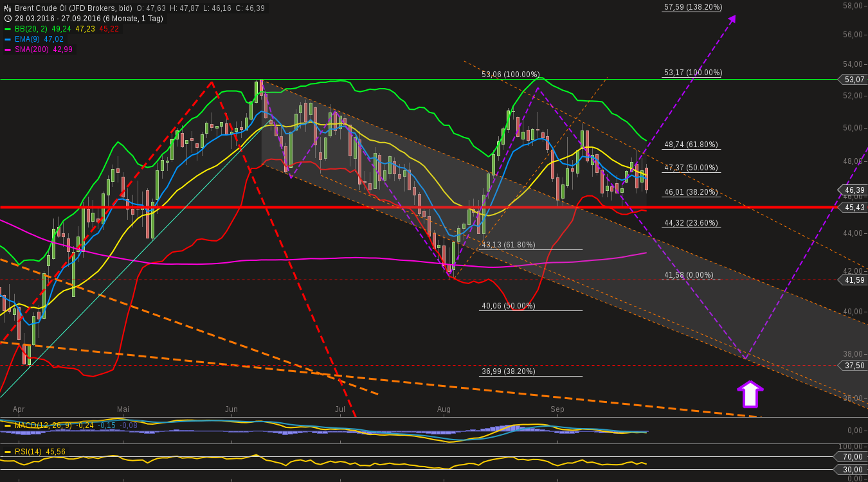Screen dimensions: 868x482
Task: Click the low value L: 46,16
Action: [x=217, y=8]
